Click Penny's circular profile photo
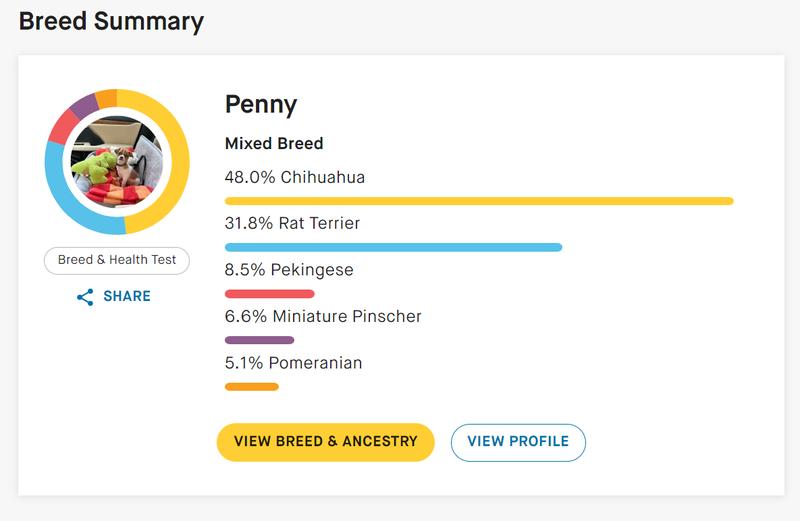 [x=117, y=162]
